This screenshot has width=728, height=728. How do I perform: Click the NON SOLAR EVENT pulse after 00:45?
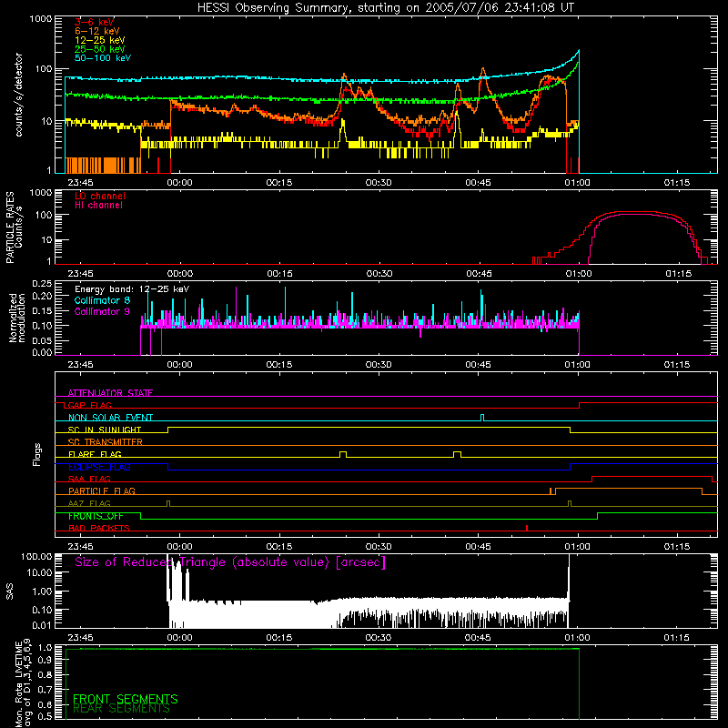coord(482,418)
